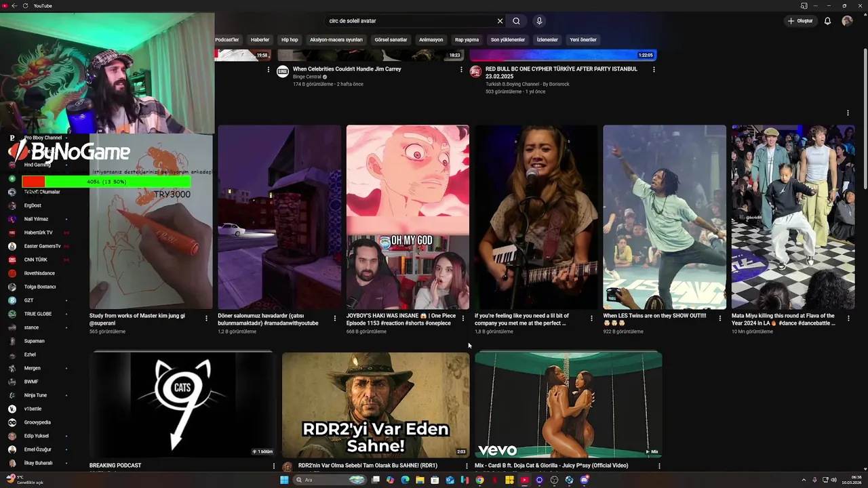Select the Son yüklenenler chip
This screenshot has height=488, width=868.
508,39
